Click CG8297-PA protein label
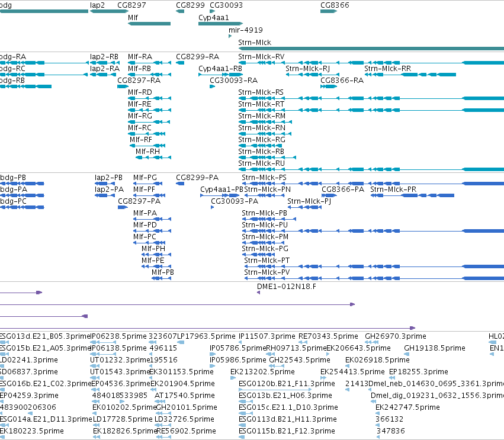Screen dimensions: 504x440 [139, 201]
